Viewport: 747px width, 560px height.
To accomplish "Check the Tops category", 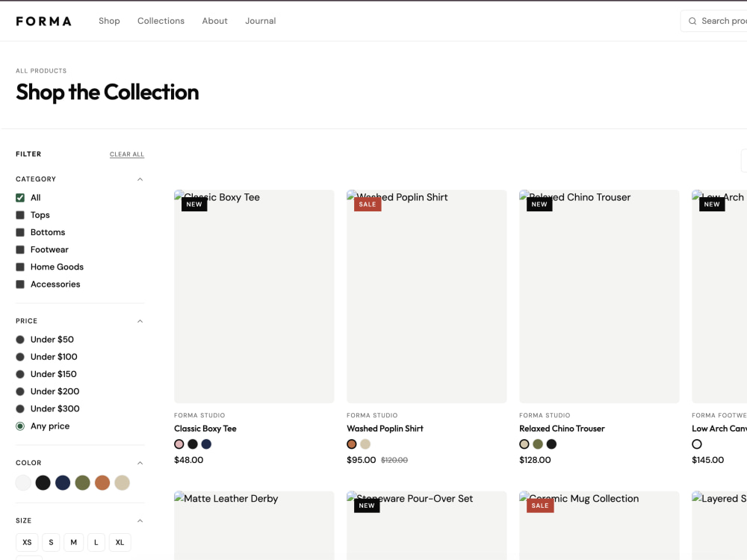I will (20, 215).
